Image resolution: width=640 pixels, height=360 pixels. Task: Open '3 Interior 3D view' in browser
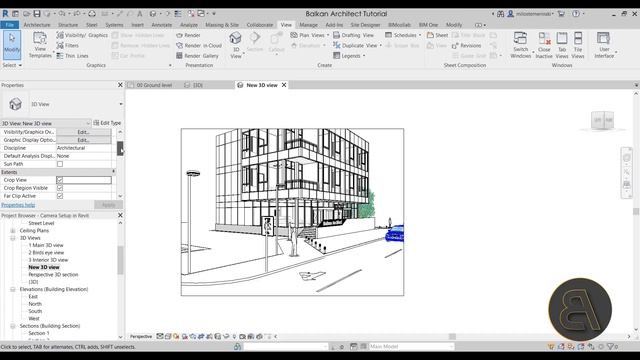48,260
